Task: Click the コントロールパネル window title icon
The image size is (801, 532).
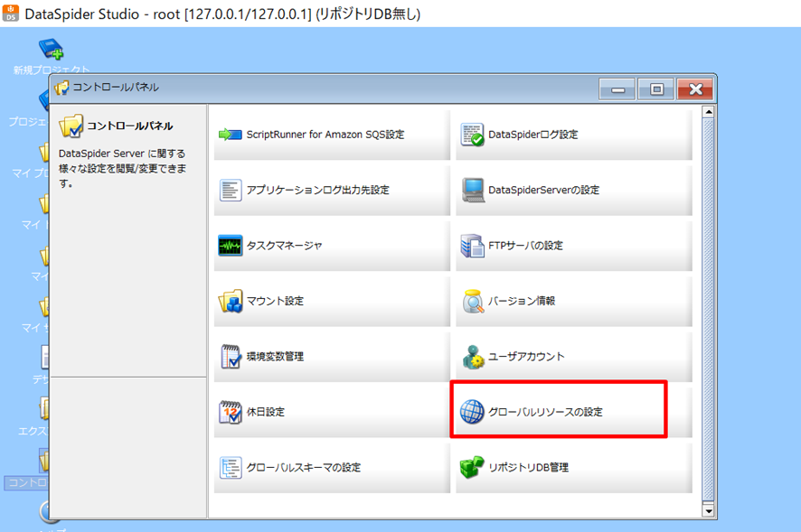Action: [61, 88]
